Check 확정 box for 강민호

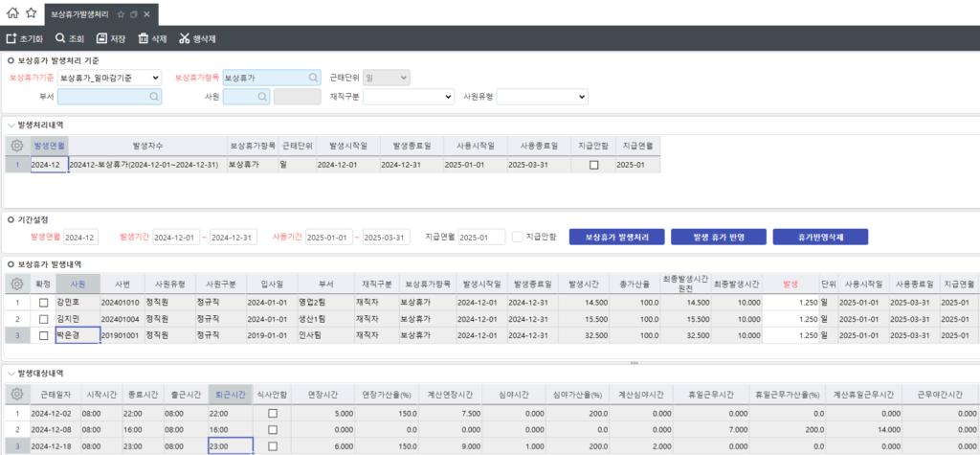43,303
